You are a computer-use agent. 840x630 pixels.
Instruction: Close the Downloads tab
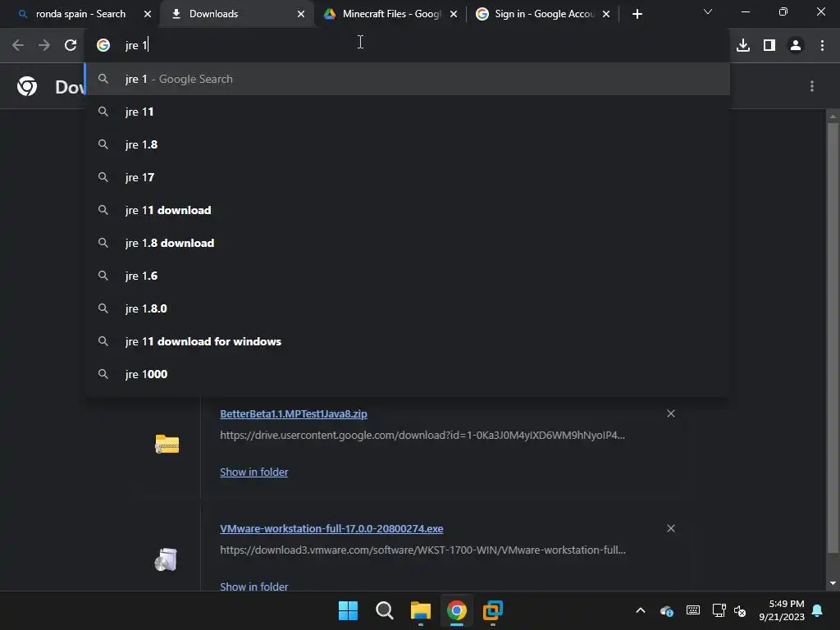[301, 15]
